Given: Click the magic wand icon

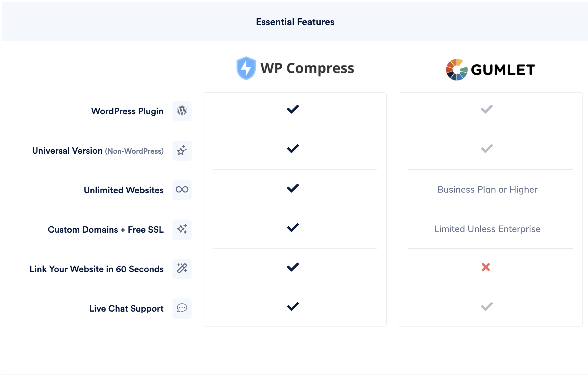Looking at the screenshot, I should 182,269.
